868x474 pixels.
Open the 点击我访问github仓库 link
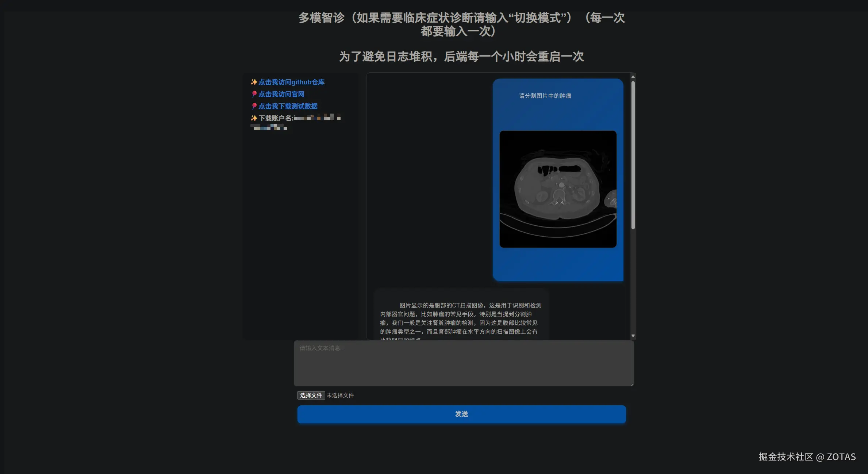(292, 82)
